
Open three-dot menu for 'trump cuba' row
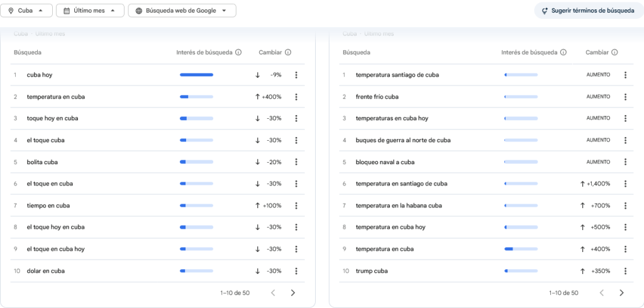[x=625, y=271]
